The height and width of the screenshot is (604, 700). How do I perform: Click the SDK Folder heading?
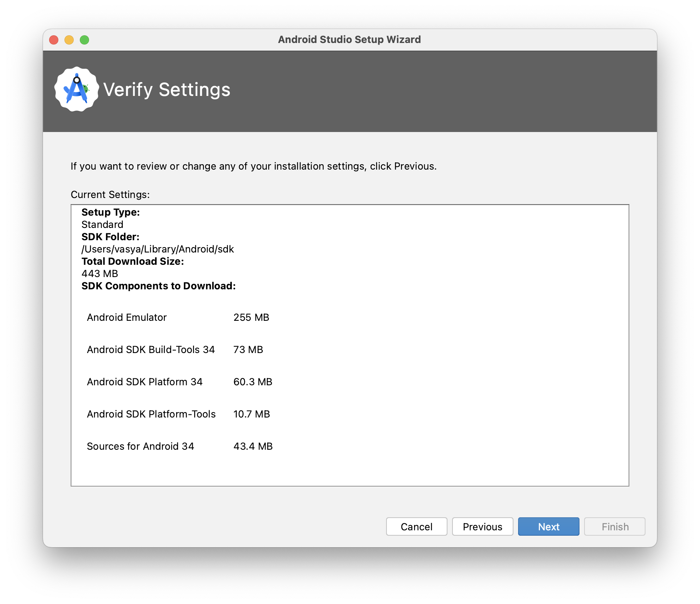pyautogui.click(x=111, y=237)
